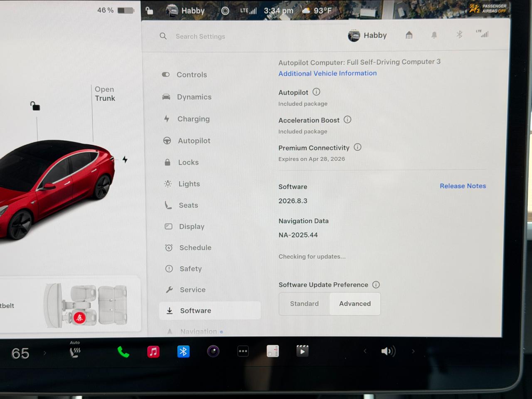Launch the music app from the dock
Image resolution: width=532 pixels, height=399 pixels.
153,351
